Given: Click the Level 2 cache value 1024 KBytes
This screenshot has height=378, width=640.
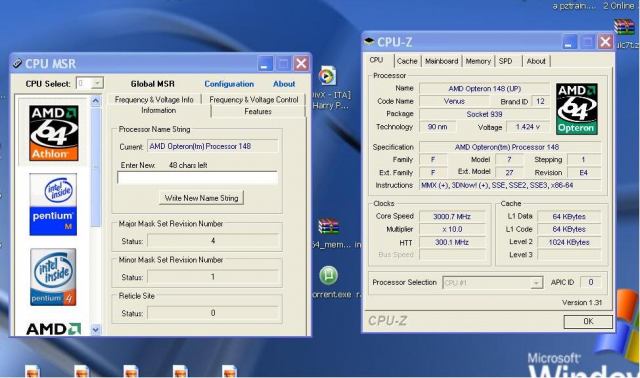Looking at the screenshot, I should (569, 242).
